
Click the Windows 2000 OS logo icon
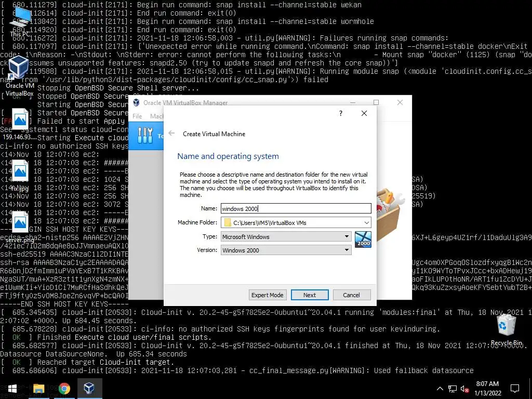[x=363, y=240]
